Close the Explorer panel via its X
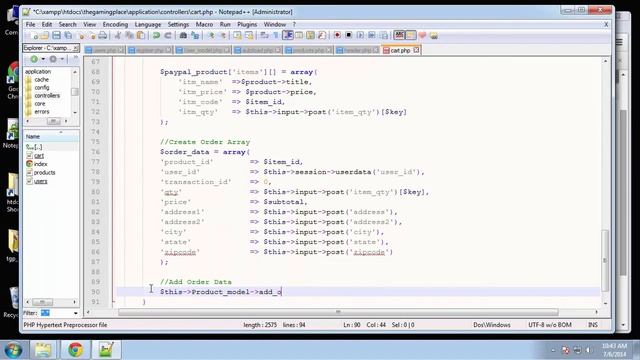The image size is (640, 360). [x=76, y=48]
